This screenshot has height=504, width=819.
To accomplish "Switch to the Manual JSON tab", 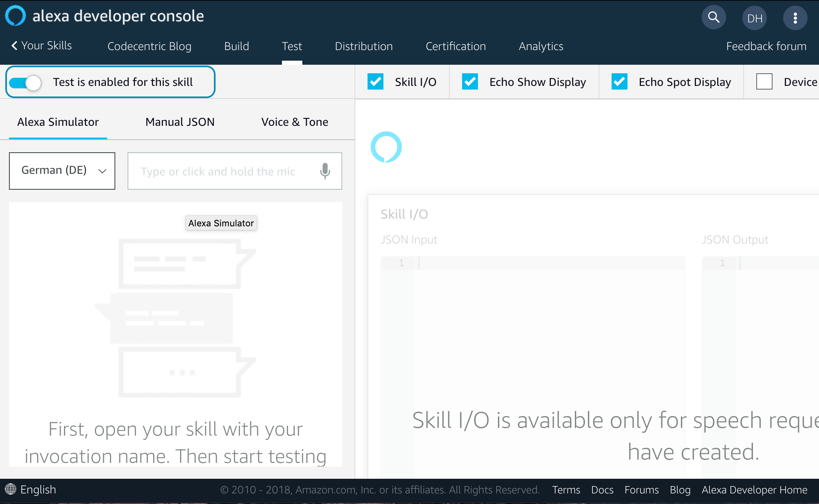I will point(180,122).
